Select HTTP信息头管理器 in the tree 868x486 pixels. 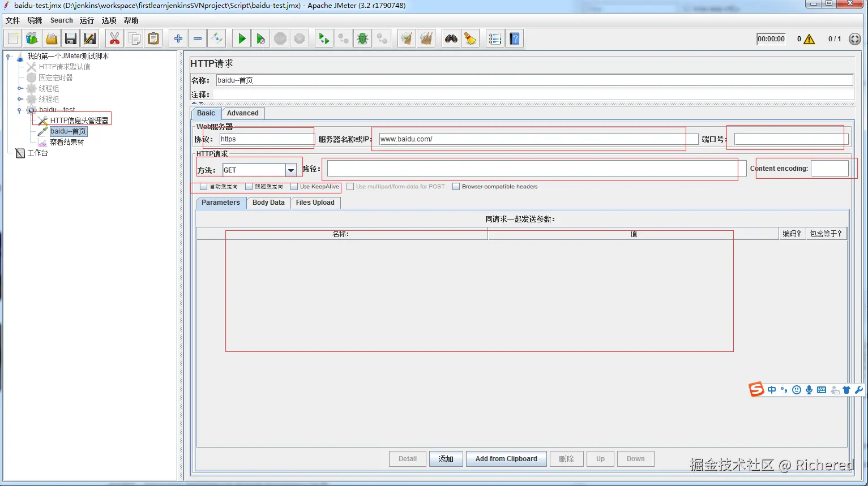click(x=79, y=121)
